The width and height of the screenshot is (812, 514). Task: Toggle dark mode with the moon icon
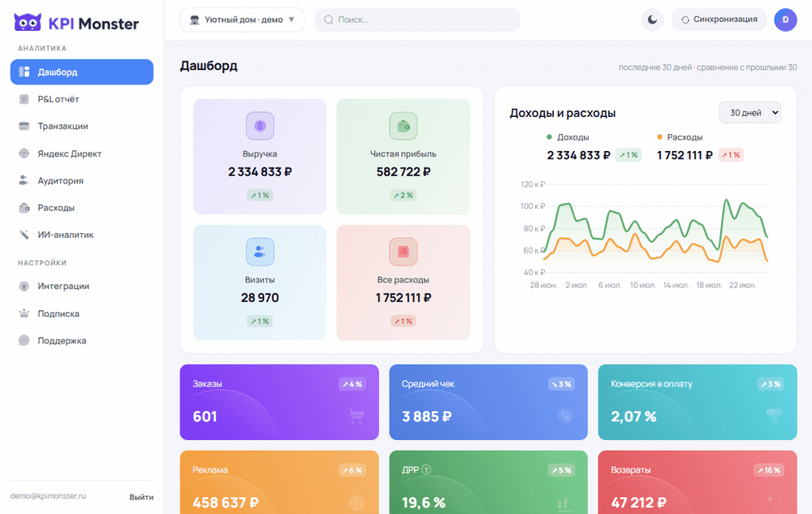coord(652,19)
